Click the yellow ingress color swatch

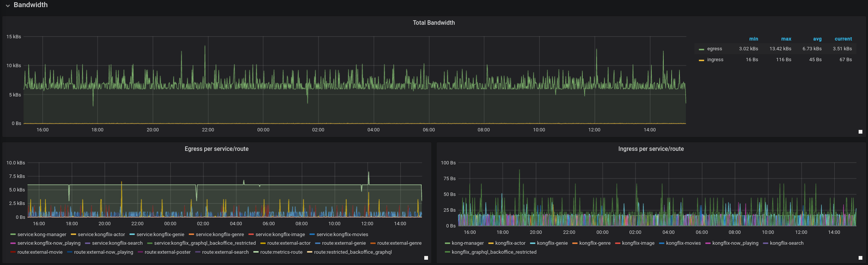[x=701, y=60]
